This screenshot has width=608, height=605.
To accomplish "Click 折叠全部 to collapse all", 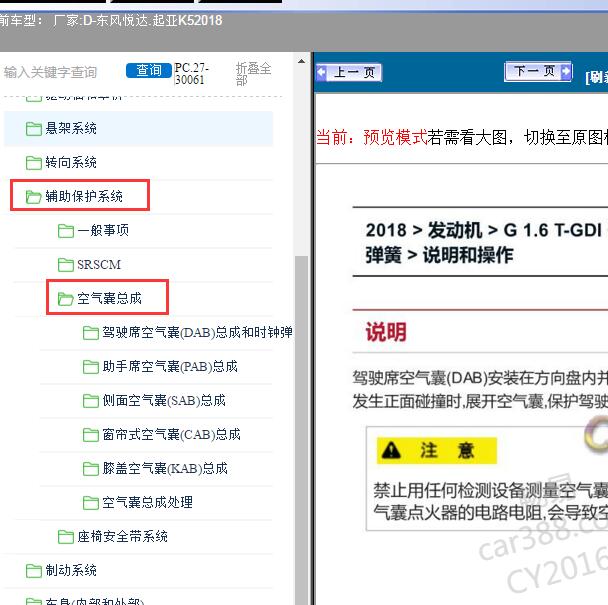I will coord(253,74).
